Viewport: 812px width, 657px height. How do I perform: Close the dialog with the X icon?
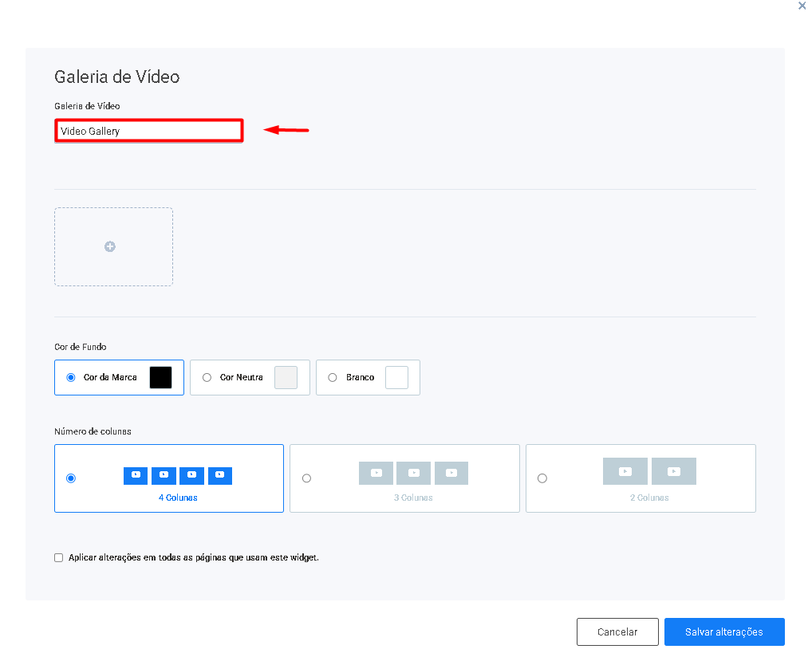tap(802, 6)
